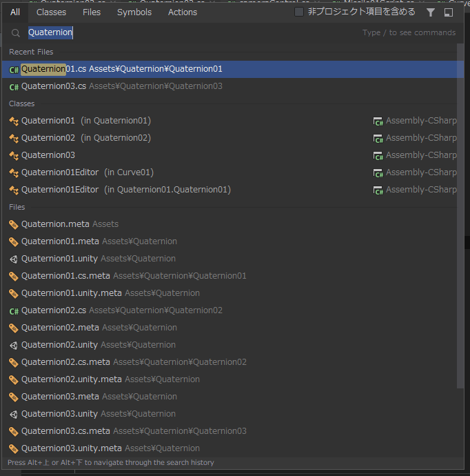
Task: Click the meta tag icon for Quaternion.meta
Action: click(14, 224)
